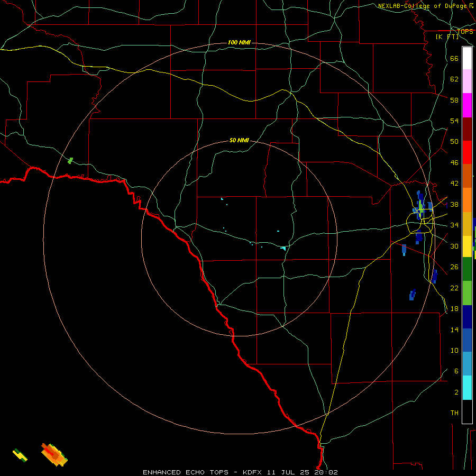Click the large orange-red storm echo

pyautogui.click(x=54, y=454)
